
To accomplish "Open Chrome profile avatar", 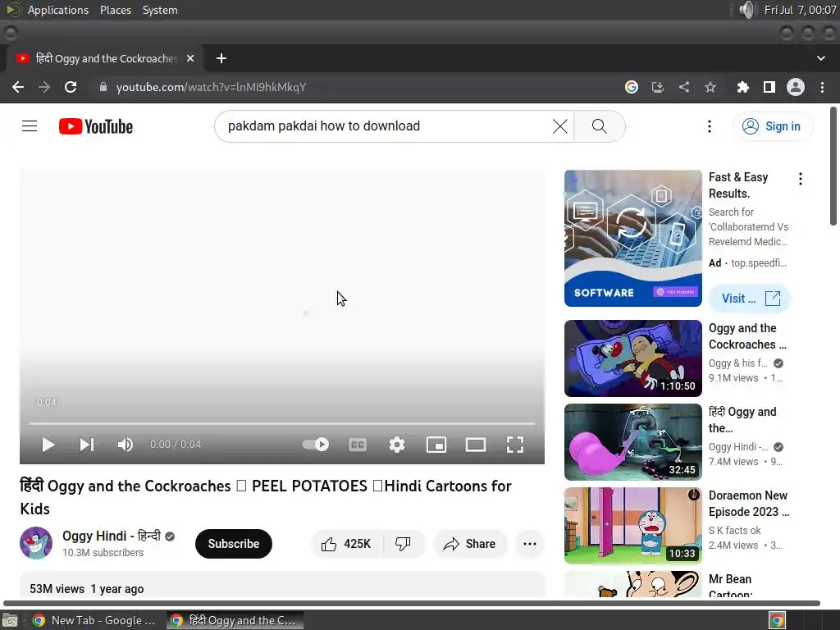I will 796,87.
